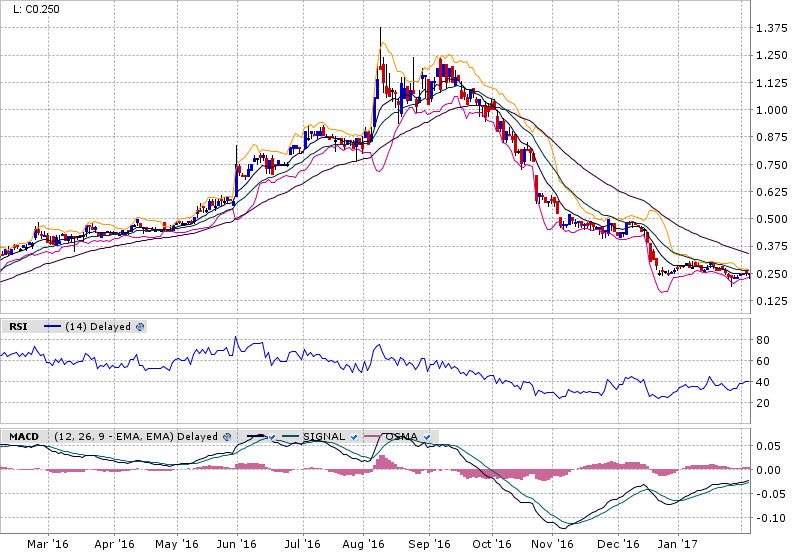Screen dimensions: 796x558
Task: Click the 1.375 price axis label
Action: point(773,28)
